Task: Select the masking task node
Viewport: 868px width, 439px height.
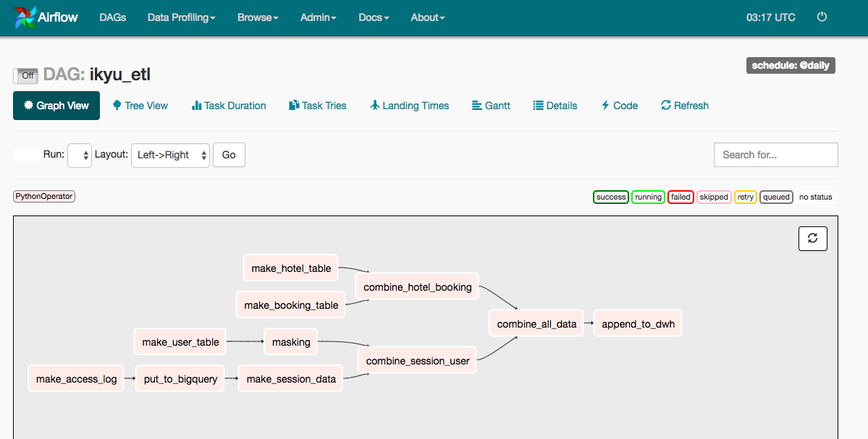Action: pyautogui.click(x=291, y=342)
